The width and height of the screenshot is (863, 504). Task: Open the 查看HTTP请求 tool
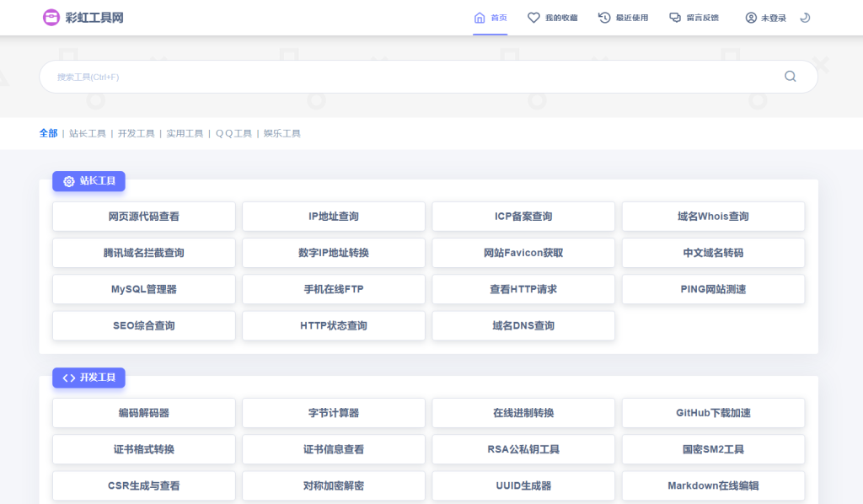523,289
